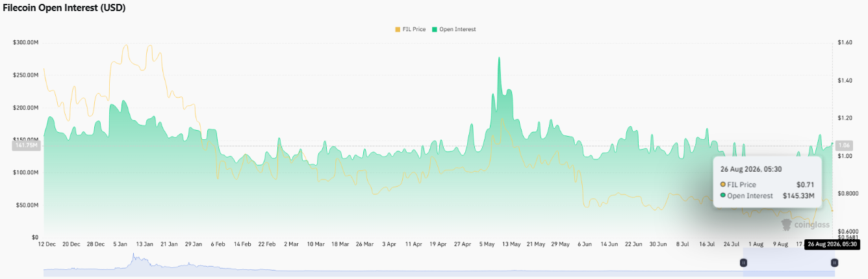Click the 13 May date label
The width and height of the screenshot is (868, 279).
511,245
